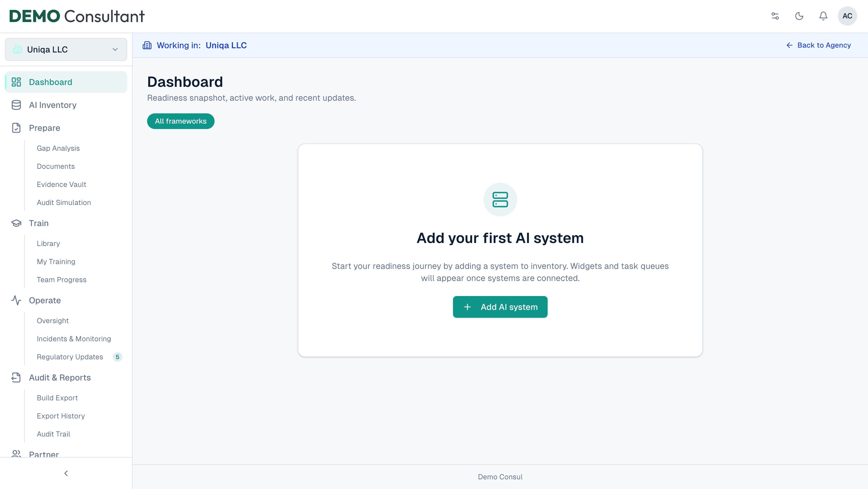Click the Uniqa LLC link in banner
868x489 pixels.
[x=226, y=45]
